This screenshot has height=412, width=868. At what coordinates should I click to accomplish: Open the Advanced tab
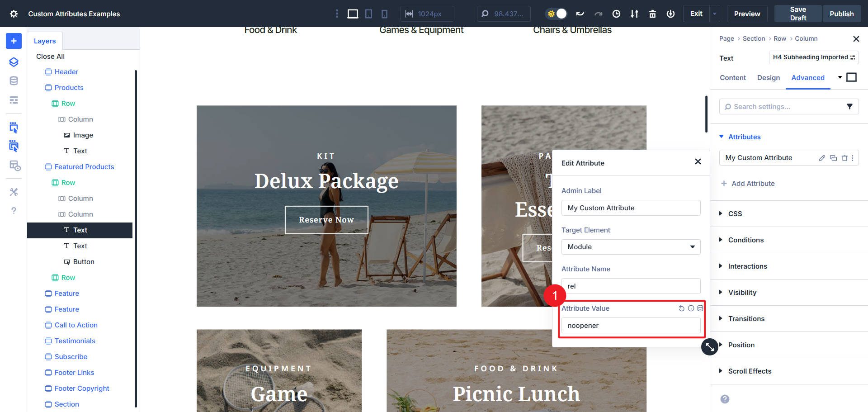click(x=808, y=78)
